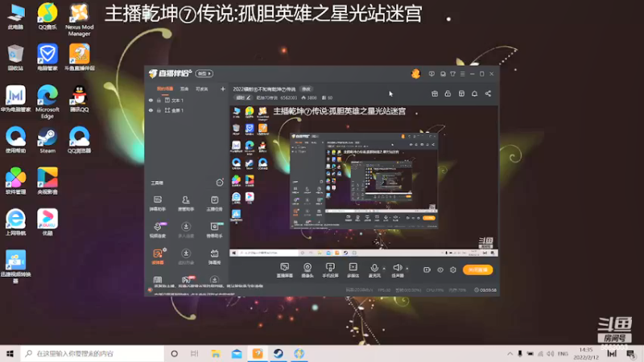Open the Windows Start menu

(10, 353)
